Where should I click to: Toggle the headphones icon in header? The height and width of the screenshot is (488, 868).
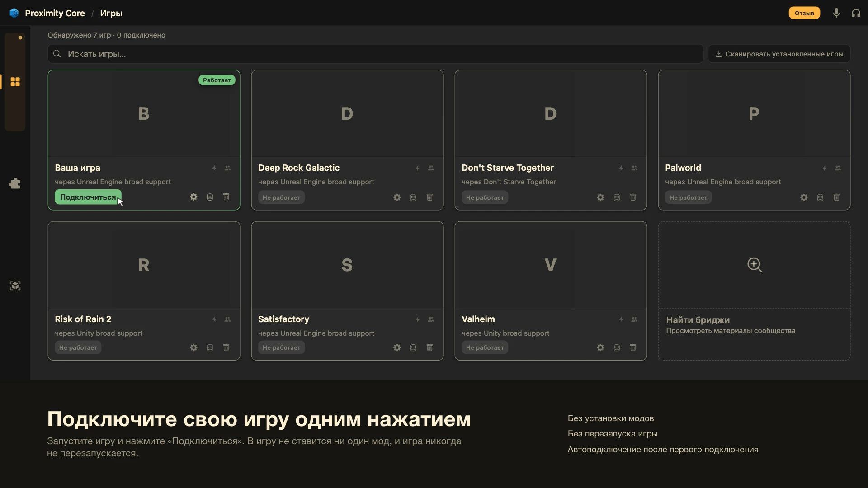point(856,13)
